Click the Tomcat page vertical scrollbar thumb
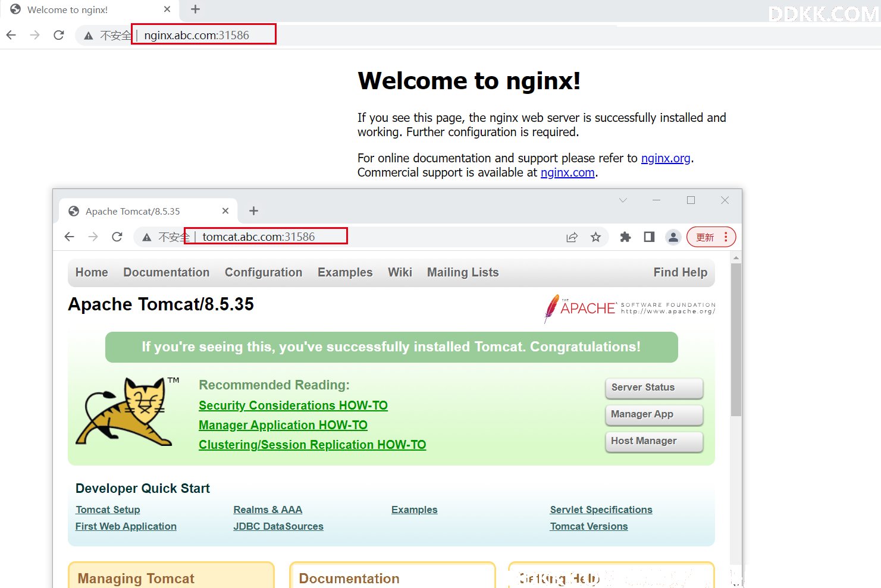This screenshot has width=881, height=588. (x=736, y=339)
